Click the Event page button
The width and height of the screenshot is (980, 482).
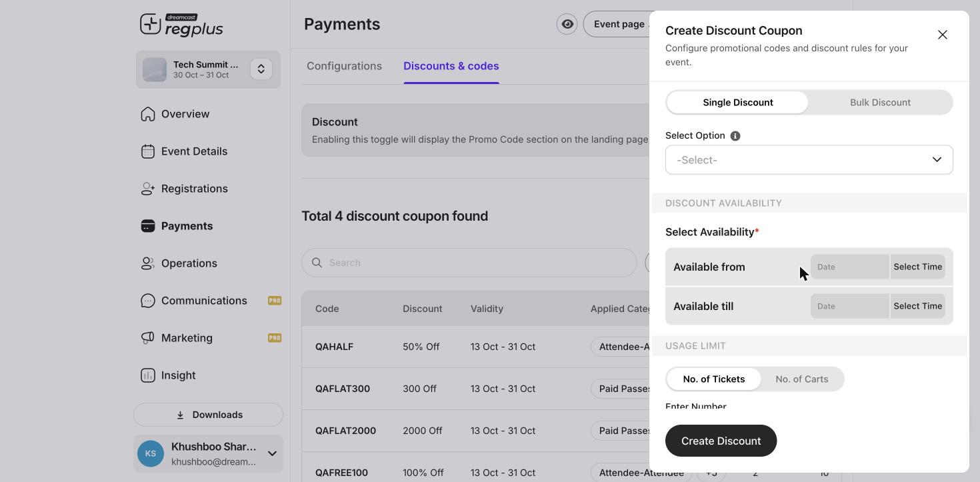point(617,24)
